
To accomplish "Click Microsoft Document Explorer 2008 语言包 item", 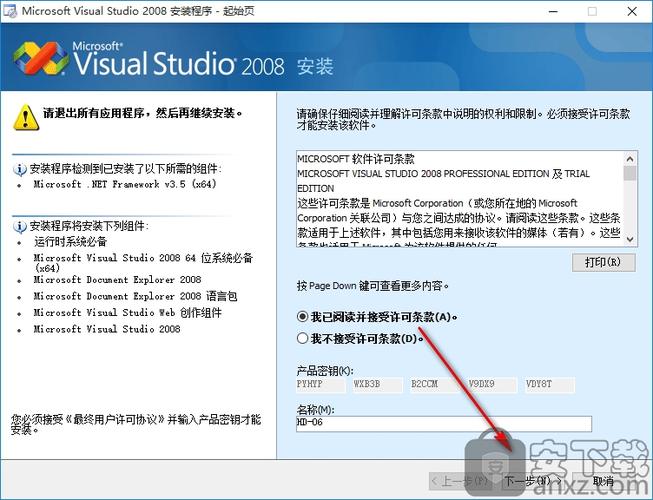I will click(x=135, y=296).
